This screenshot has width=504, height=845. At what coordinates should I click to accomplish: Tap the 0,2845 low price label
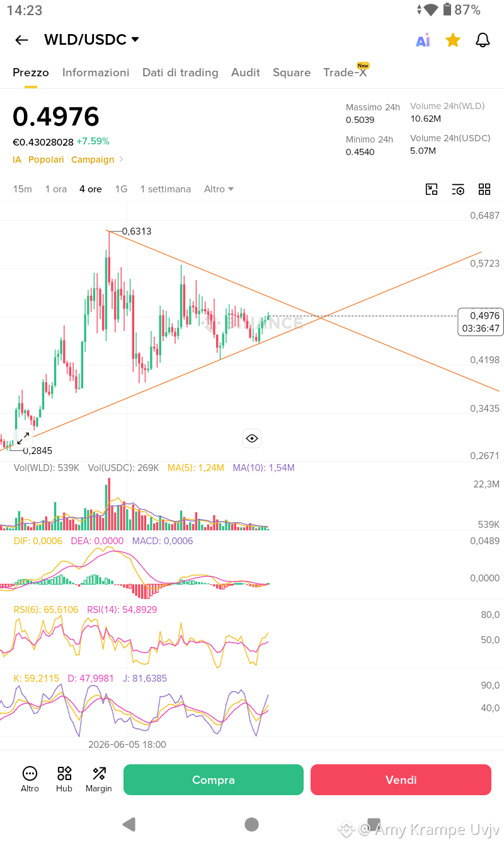(38, 450)
